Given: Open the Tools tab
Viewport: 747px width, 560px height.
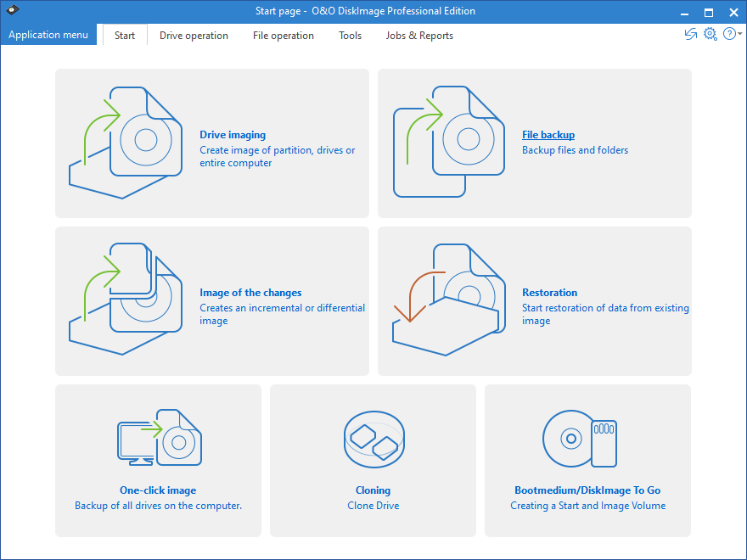Looking at the screenshot, I should tap(350, 35).
